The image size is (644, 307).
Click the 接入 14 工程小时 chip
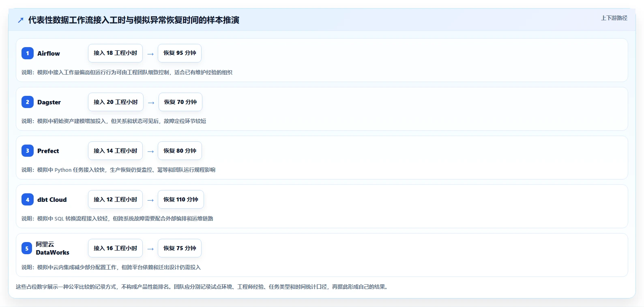click(x=115, y=151)
